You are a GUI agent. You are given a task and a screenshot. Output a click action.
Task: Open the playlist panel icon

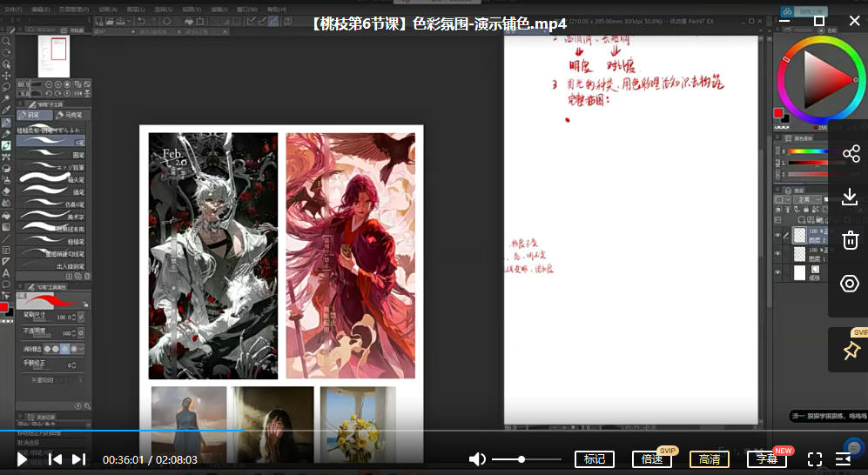point(843,459)
